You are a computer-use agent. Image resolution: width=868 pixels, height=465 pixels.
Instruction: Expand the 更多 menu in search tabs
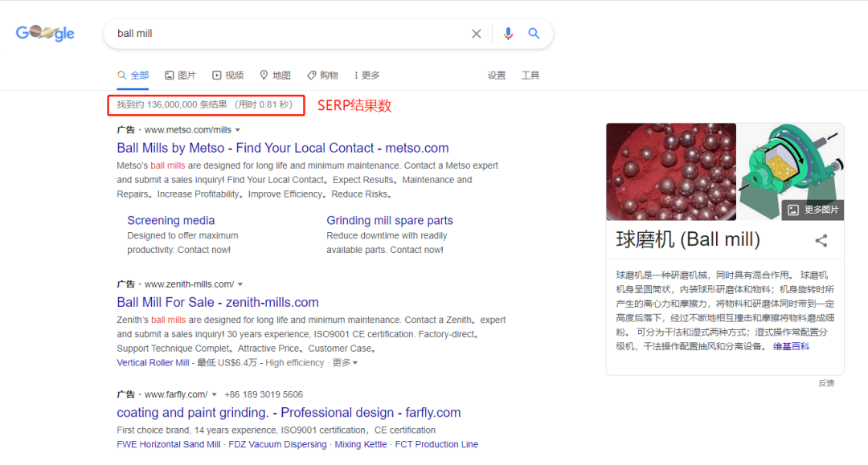point(366,75)
